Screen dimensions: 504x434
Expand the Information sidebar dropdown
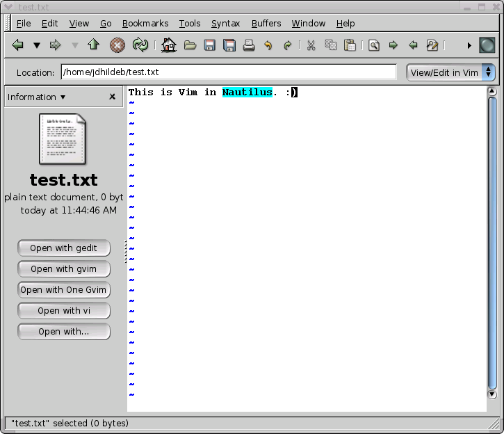point(36,97)
